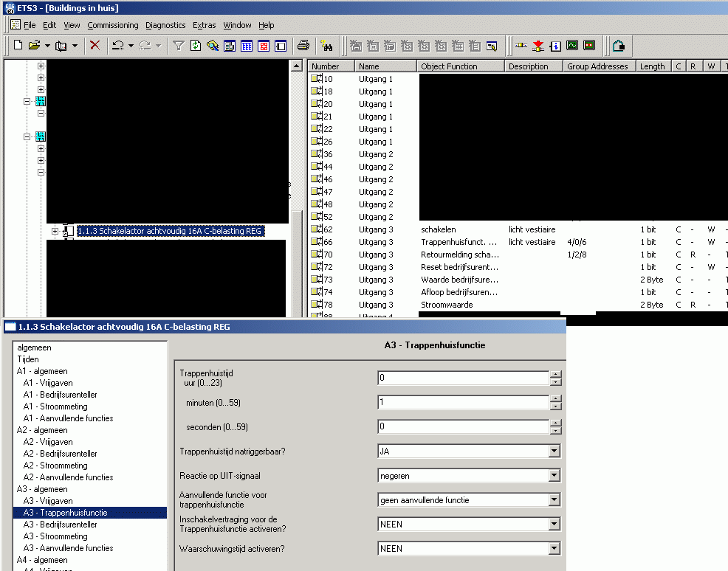Click the green refresh page icon

pyautogui.click(x=196, y=46)
